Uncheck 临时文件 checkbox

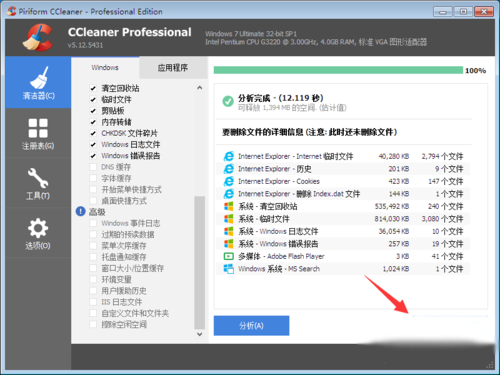pos(93,99)
